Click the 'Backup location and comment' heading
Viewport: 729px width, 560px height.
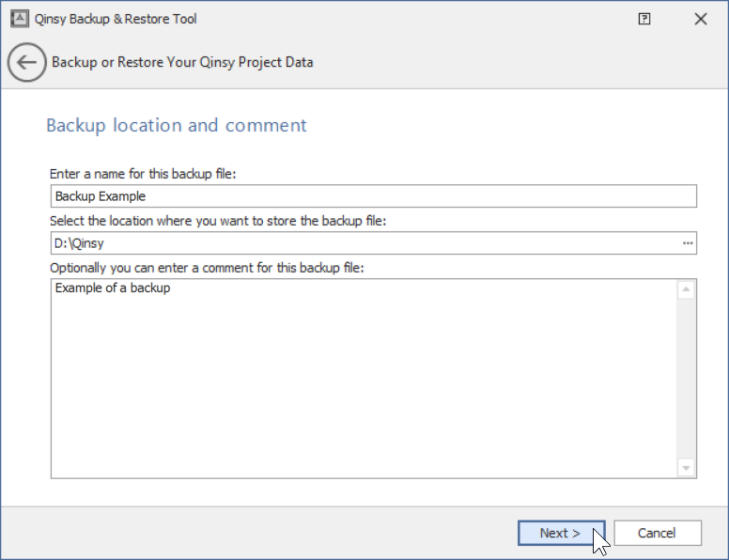pyautogui.click(x=177, y=125)
